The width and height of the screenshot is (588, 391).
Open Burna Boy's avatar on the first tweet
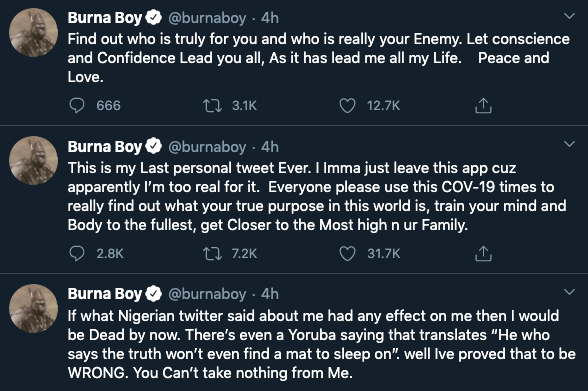click(33, 33)
